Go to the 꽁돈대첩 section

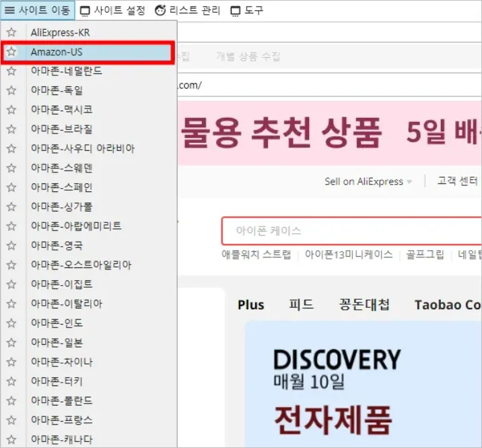pyautogui.click(x=364, y=305)
